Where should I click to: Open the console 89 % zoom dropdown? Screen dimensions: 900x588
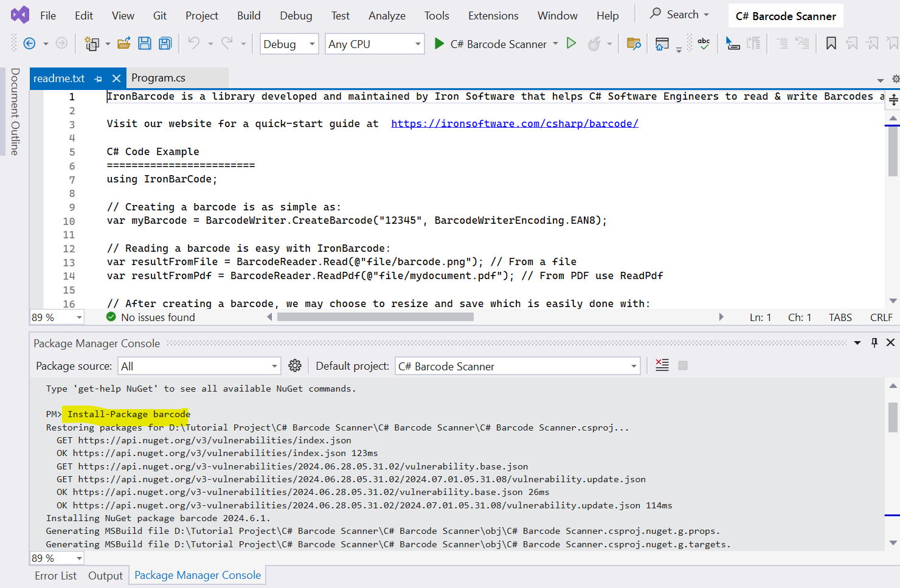pos(57,558)
